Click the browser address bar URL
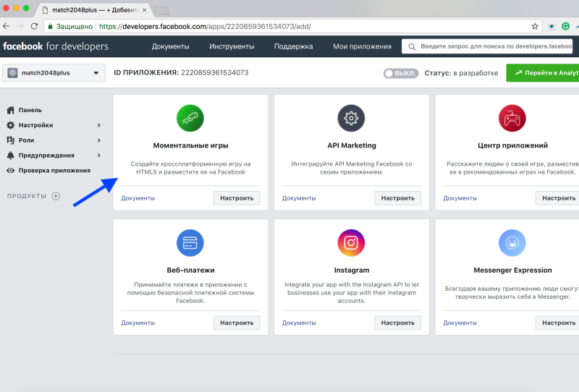Image resolution: width=579 pixels, height=392 pixels. 205,27
